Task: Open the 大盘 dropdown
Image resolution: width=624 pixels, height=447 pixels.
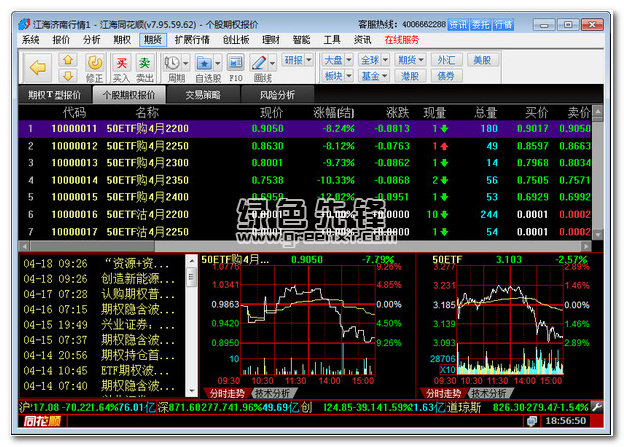Action: (337, 60)
